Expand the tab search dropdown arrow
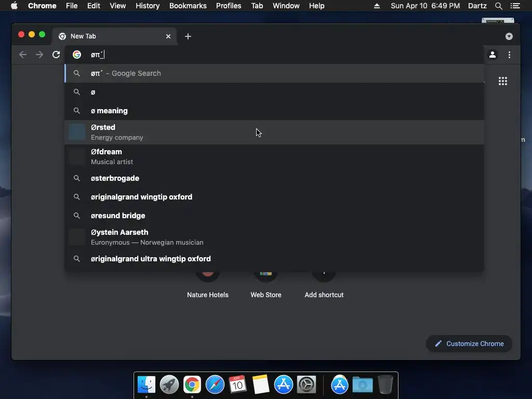Screen dimensions: 532x399 tap(509, 36)
